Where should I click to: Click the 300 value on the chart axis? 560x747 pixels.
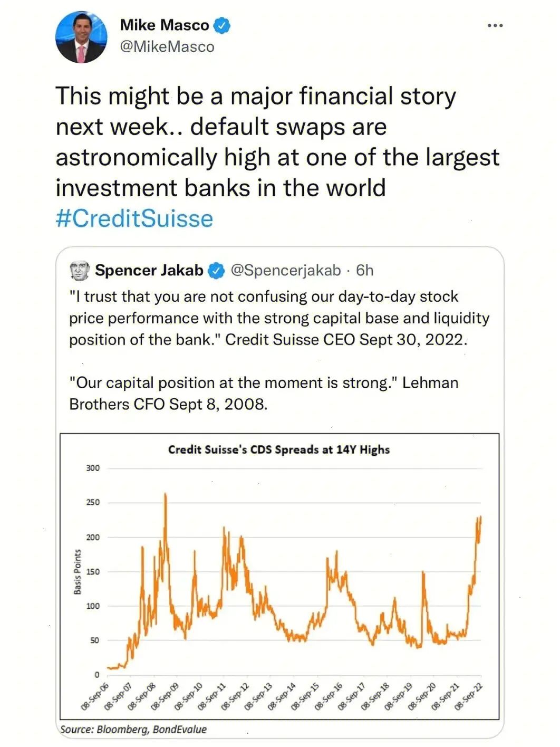pos(93,468)
